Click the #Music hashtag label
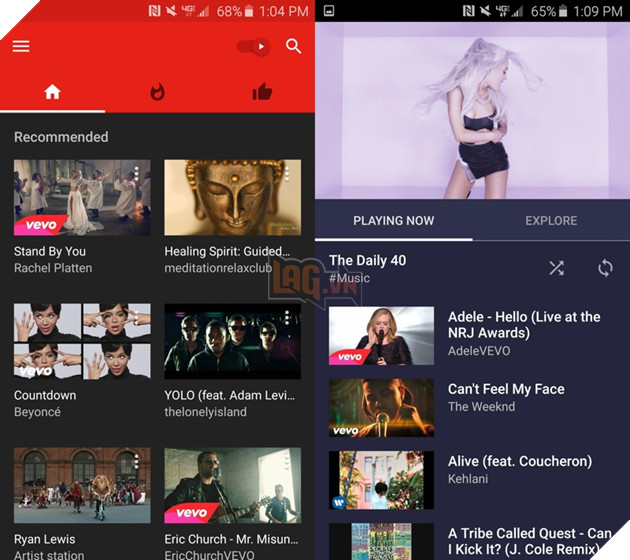 click(x=349, y=278)
